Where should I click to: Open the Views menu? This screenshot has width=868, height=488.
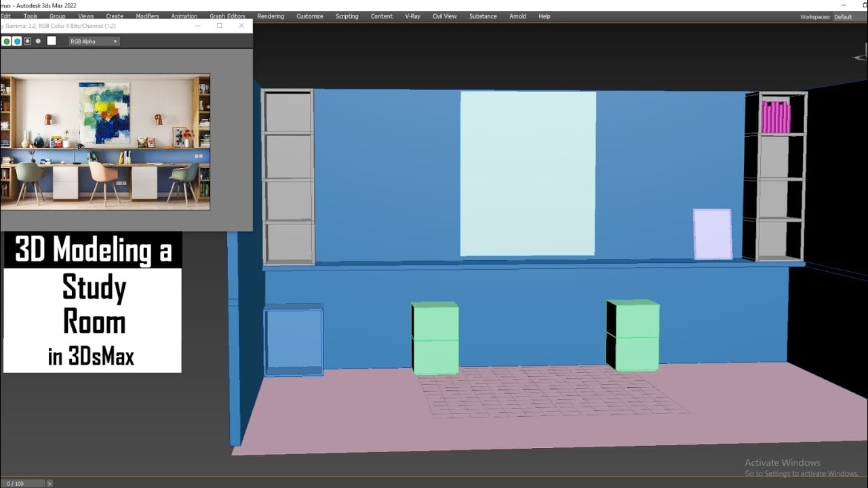point(86,16)
